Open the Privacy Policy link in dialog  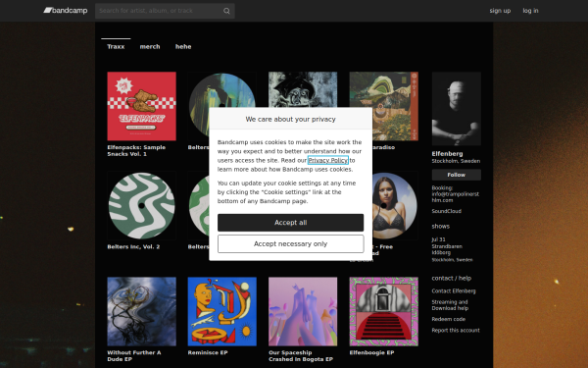[x=328, y=160]
